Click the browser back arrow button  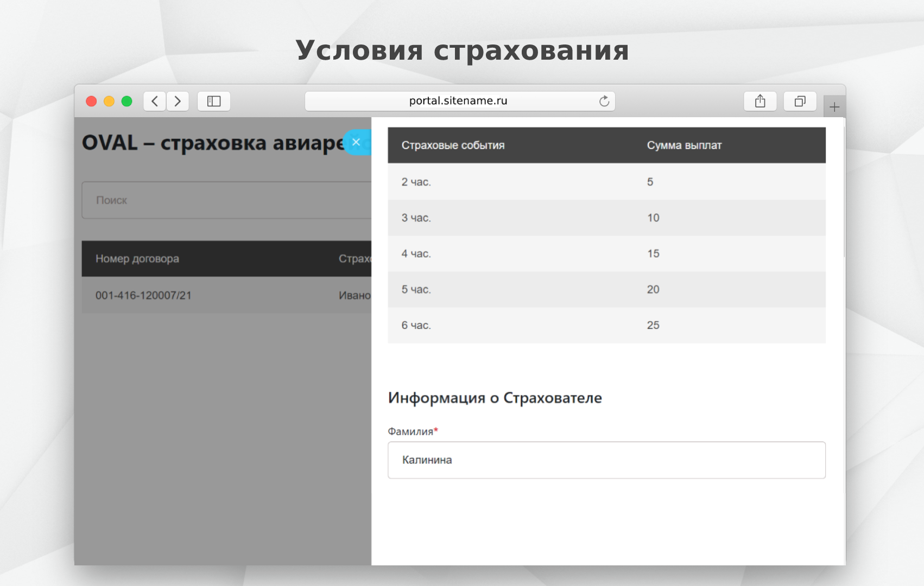pos(155,101)
